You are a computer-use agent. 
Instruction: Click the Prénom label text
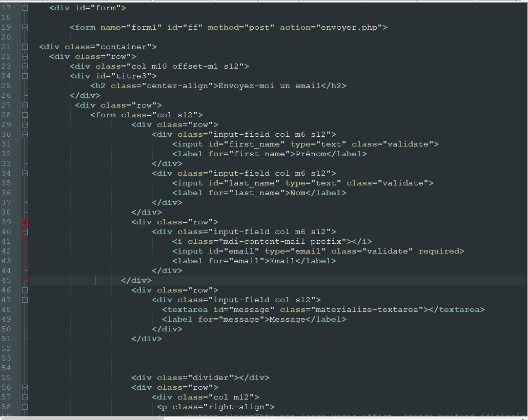311,154
